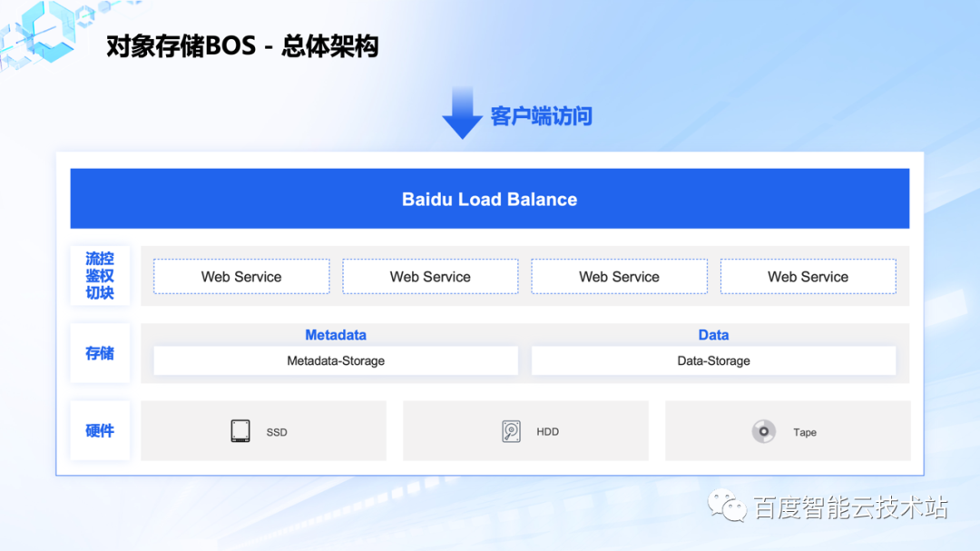Image resolution: width=980 pixels, height=551 pixels.
Task: Click the blue downward arrow icon
Action: tap(463, 113)
